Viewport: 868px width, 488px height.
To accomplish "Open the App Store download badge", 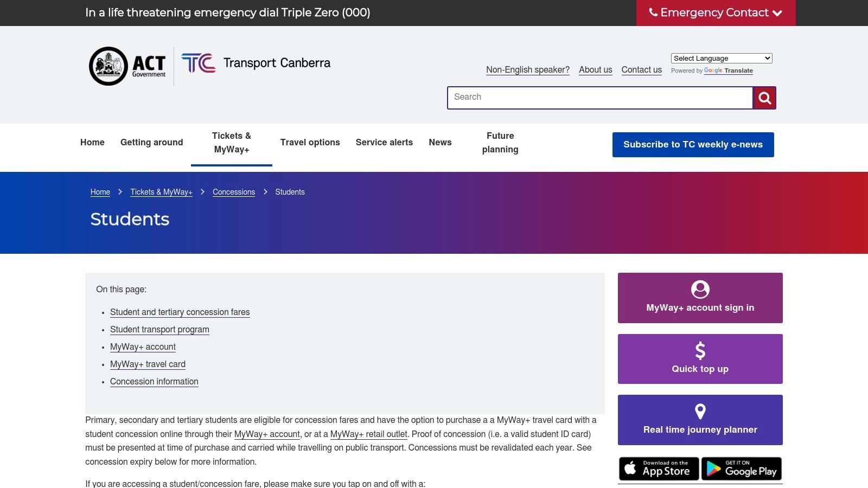I will [659, 468].
